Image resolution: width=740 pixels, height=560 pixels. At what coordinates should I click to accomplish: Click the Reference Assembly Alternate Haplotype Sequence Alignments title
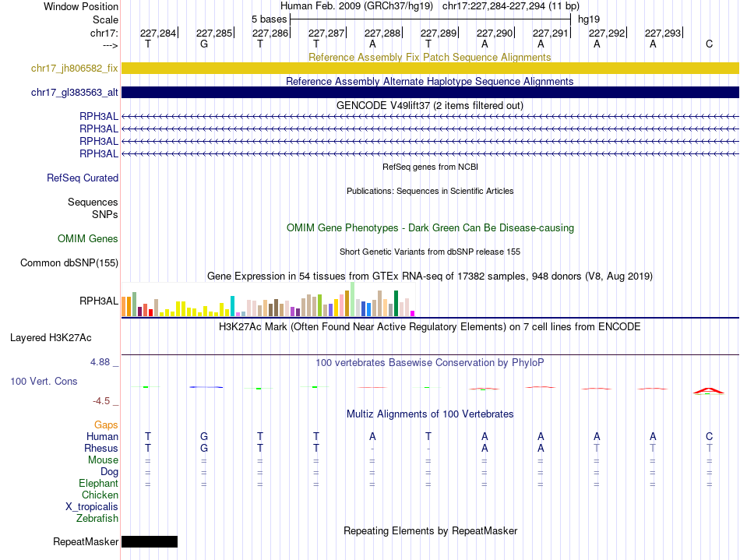[429, 81]
